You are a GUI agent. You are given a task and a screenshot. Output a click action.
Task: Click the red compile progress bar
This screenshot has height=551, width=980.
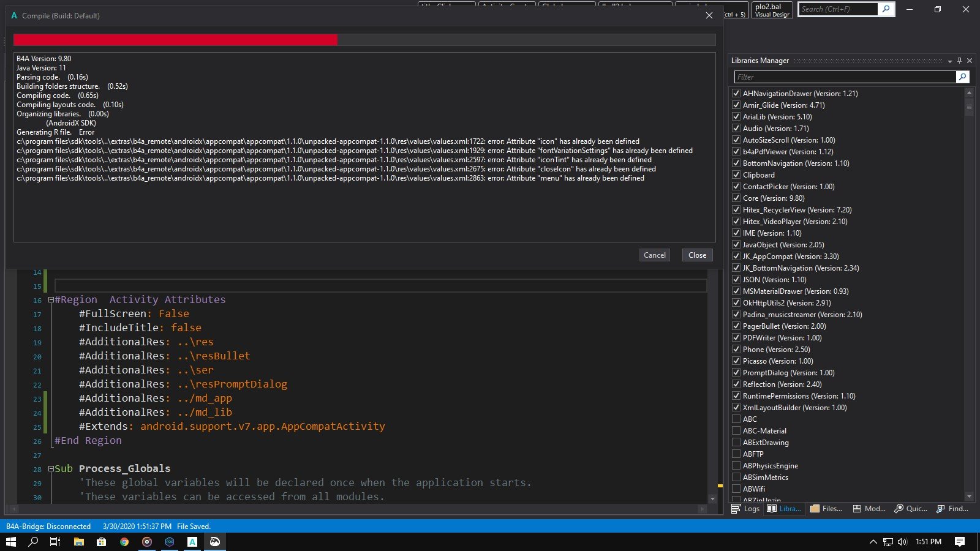coord(175,40)
